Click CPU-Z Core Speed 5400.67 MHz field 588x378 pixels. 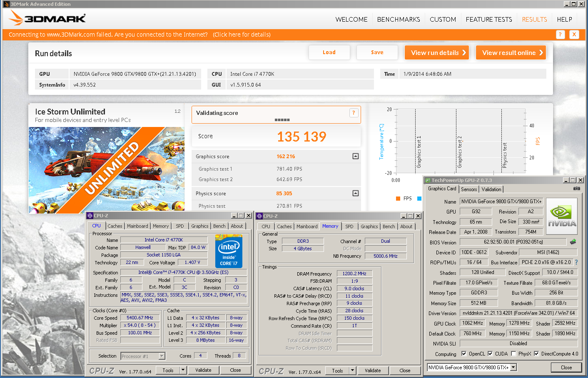pos(140,318)
